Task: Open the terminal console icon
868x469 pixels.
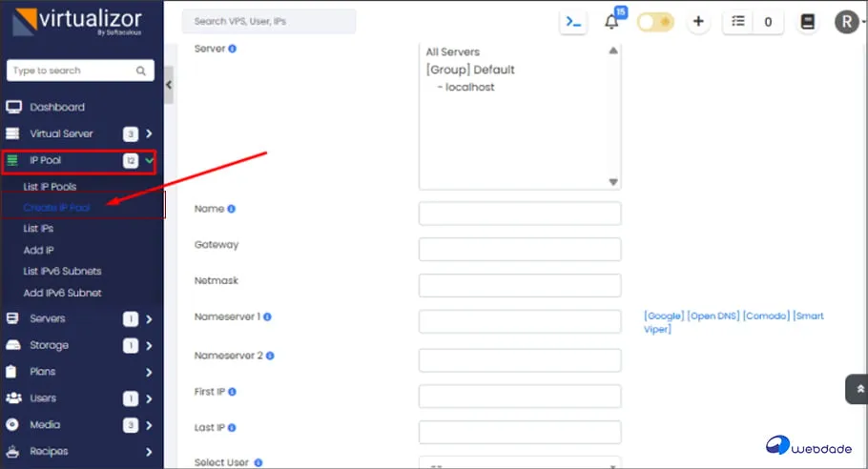Action: (x=573, y=22)
